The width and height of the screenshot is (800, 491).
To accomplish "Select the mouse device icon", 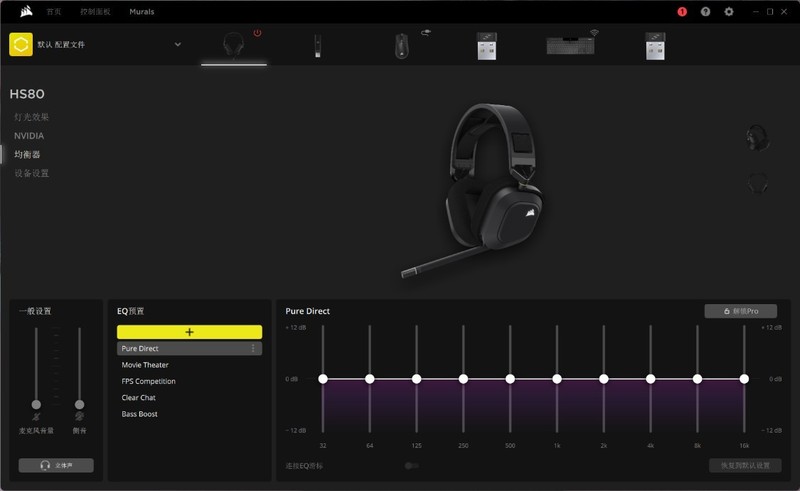I will tap(402, 46).
